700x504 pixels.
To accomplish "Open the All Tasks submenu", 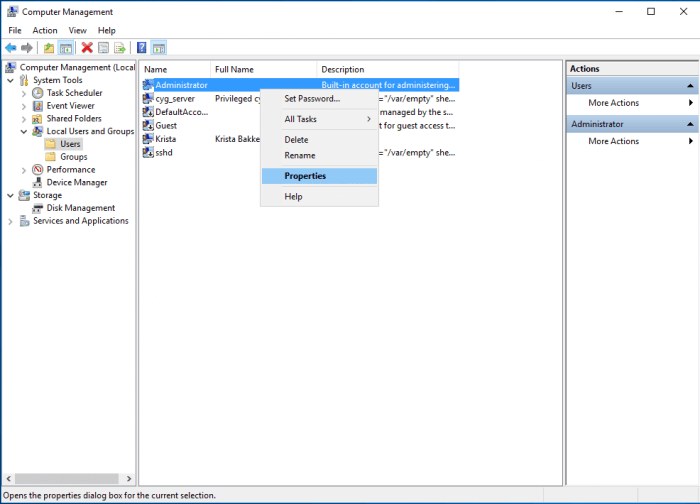I will click(320, 119).
